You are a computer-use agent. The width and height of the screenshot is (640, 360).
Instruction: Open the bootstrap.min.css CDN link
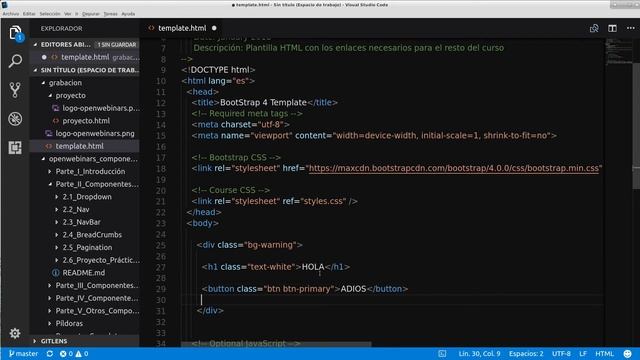(x=453, y=168)
